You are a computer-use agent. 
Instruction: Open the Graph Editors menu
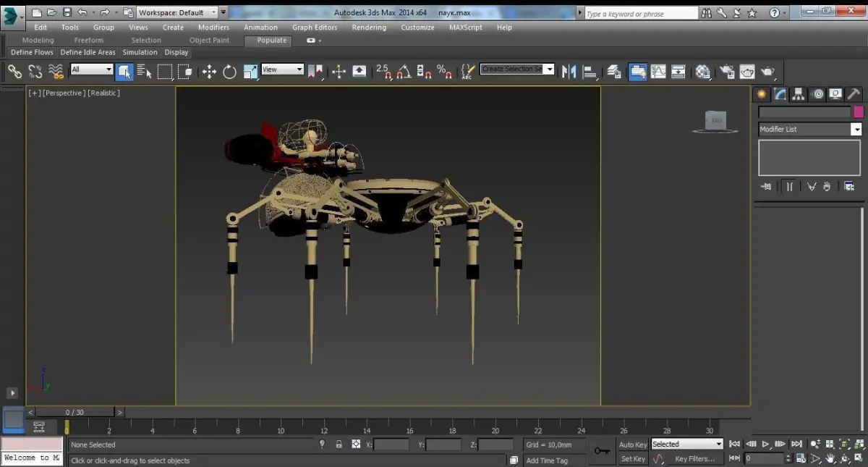(x=315, y=28)
